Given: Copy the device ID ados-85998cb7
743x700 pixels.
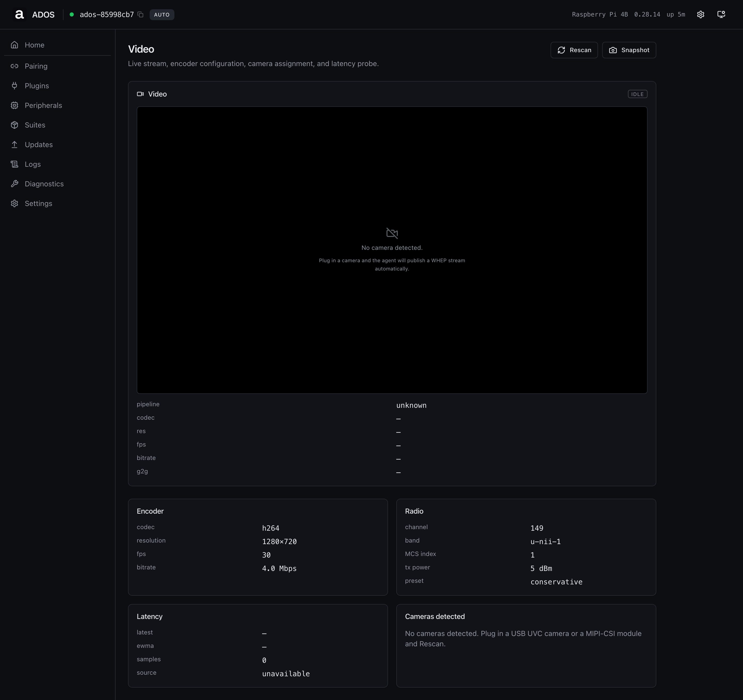Looking at the screenshot, I should click(x=141, y=14).
